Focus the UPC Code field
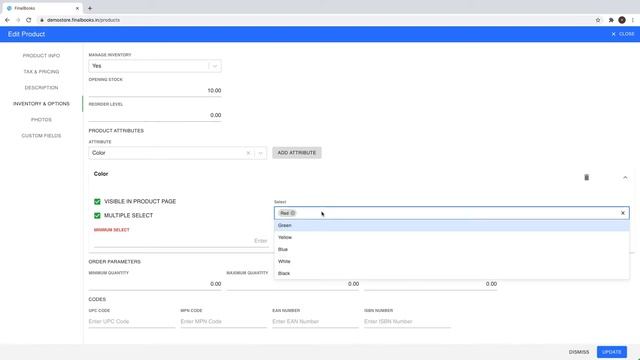 [x=132, y=322]
